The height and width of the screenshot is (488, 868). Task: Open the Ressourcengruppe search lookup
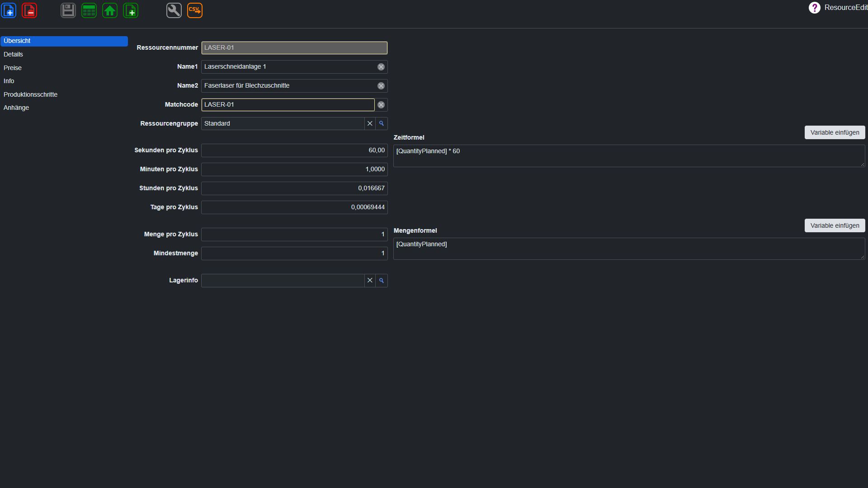[x=382, y=123]
